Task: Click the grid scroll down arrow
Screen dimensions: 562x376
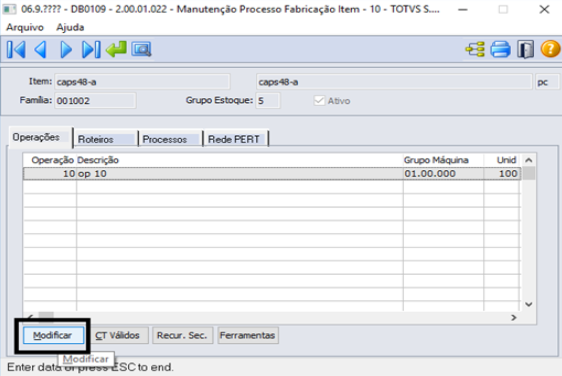Action: coord(529,304)
